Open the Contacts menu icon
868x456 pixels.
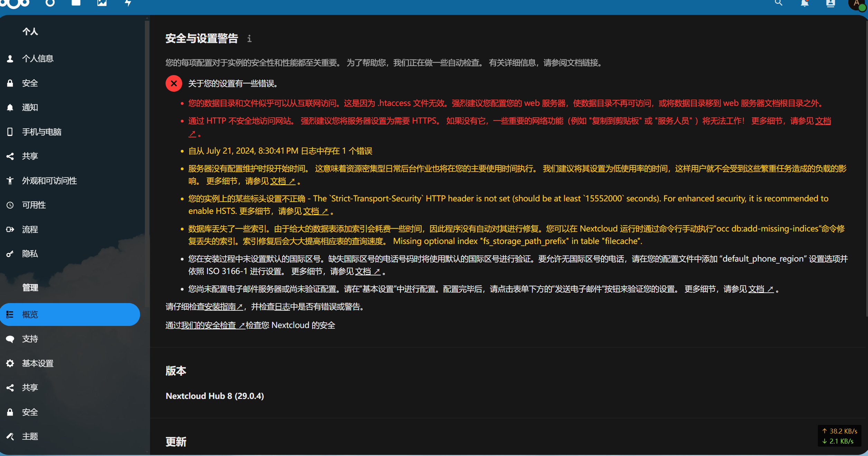830,3
